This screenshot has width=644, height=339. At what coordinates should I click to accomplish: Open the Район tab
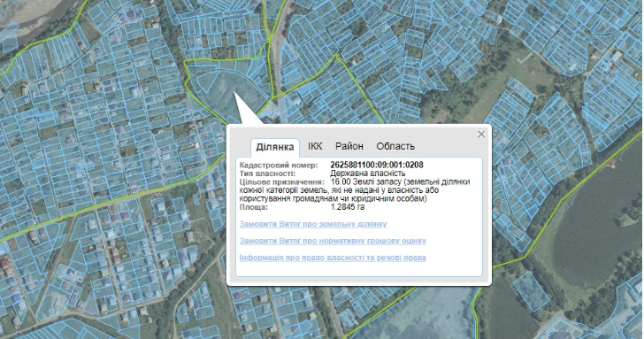point(349,146)
